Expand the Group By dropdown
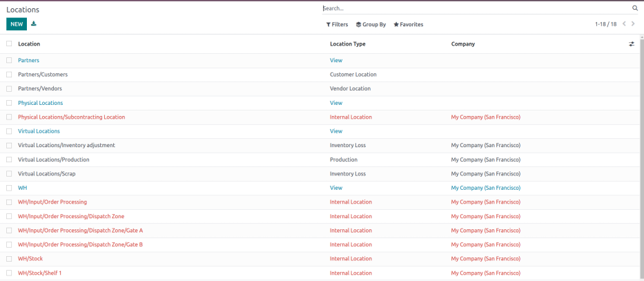The image size is (644, 281). [x=371, y=24]
